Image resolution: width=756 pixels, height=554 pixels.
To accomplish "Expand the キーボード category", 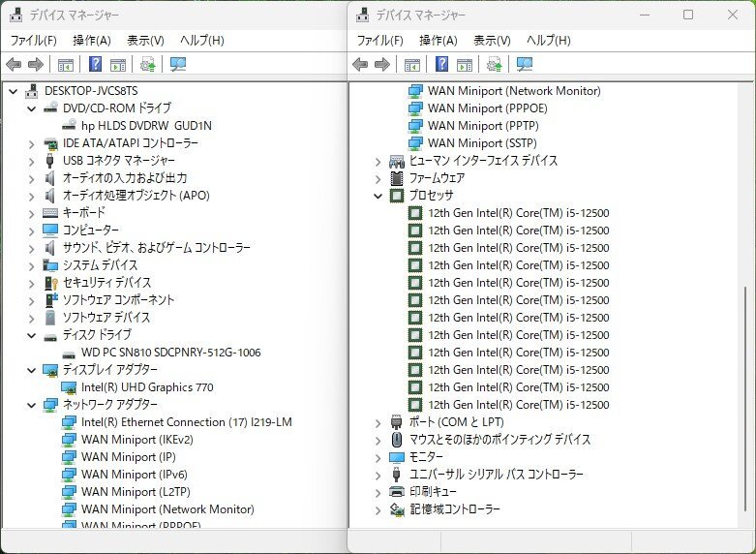I will tap(32, 213).
